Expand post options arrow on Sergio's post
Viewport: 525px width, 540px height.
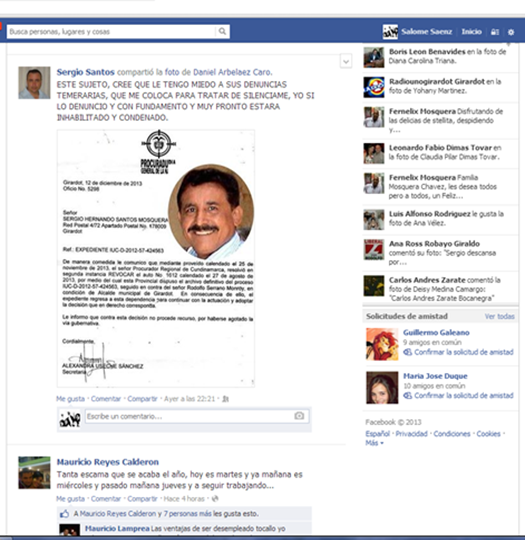tap(346, 62)
